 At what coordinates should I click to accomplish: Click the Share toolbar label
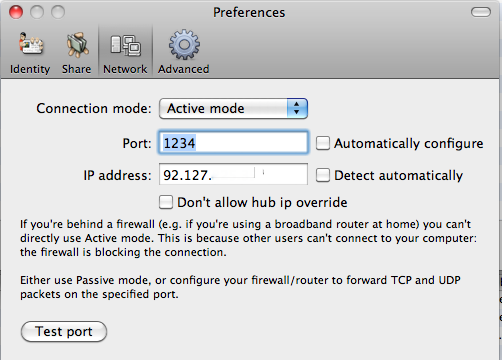tap(76, 69)
